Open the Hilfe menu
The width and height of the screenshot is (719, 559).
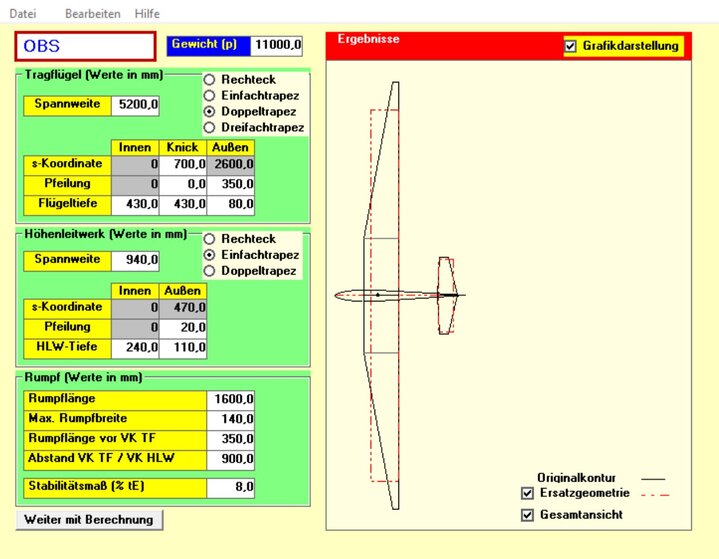146,15
